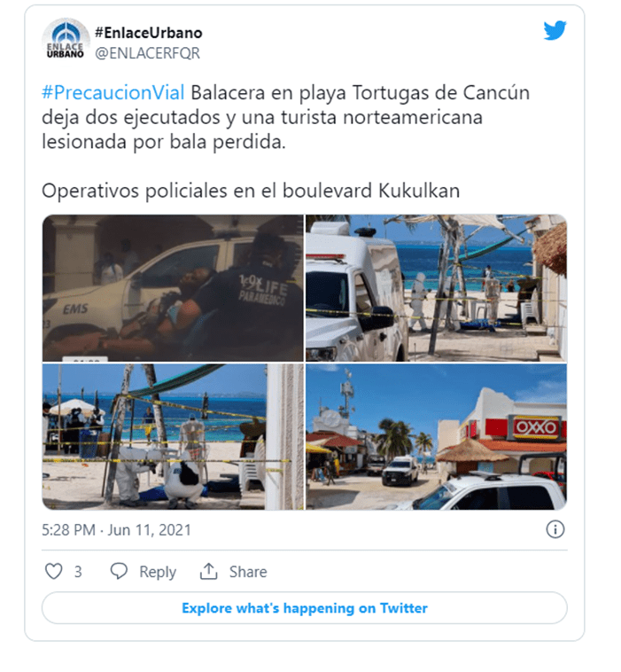Open the Enlace Urbano profile avatar
Image resolution: width=621 pixels, height=672 pixels.
pyautogui.click(x=66, y=39)
